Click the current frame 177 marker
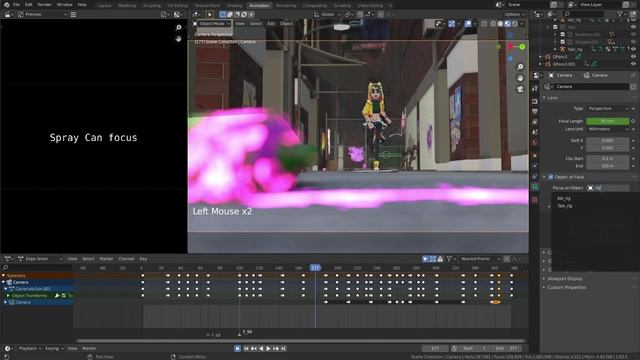640x360 pixels. 315,268
